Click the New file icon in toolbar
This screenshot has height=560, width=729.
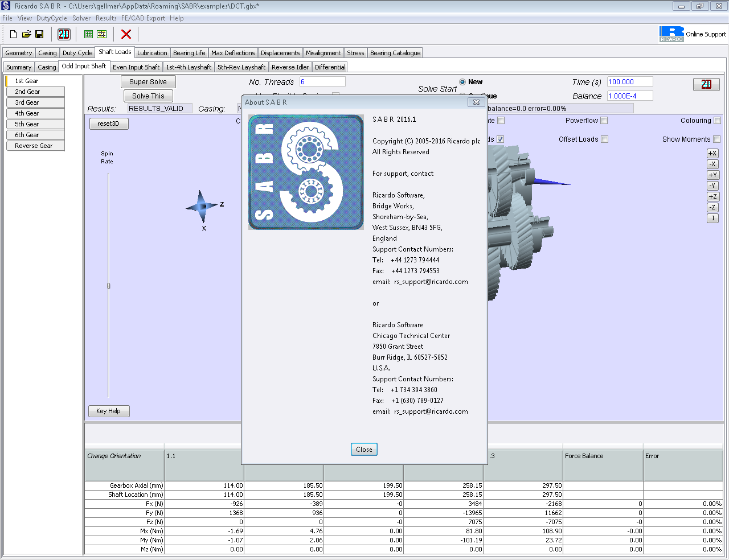point(14,34)
